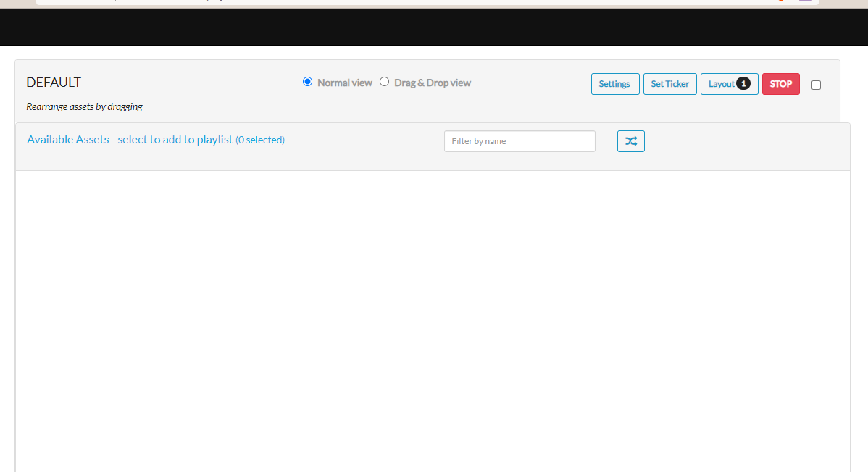Click the orange browser extension icon at top
868x472 pixels.
pos(780,2)
